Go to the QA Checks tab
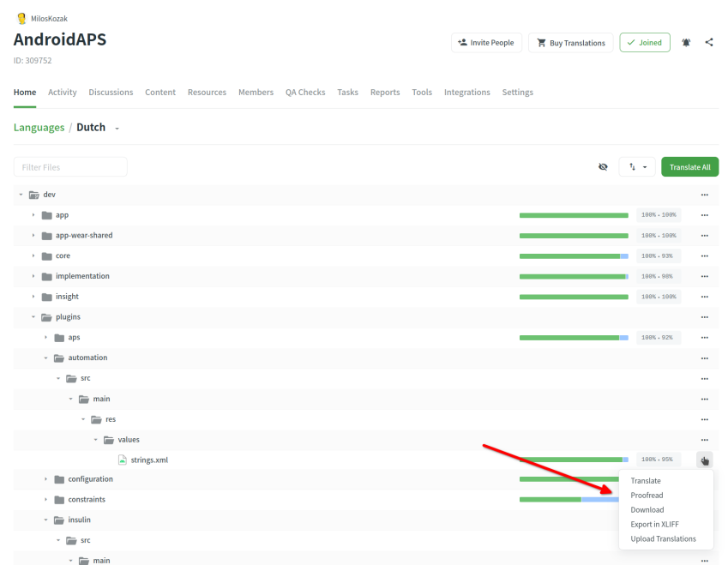Image resolution: width=728 pixels, height=565 pixels. coord(305,93)
